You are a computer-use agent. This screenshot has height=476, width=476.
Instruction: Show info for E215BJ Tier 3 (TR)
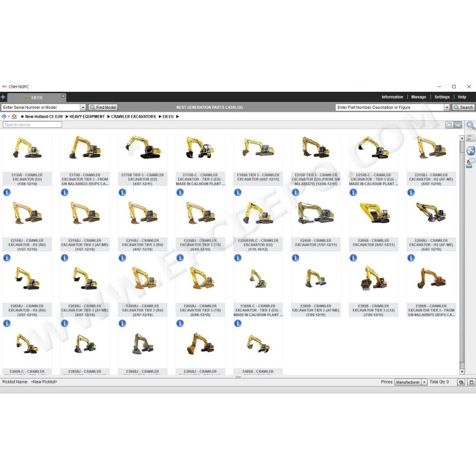(x=180, y=192)
